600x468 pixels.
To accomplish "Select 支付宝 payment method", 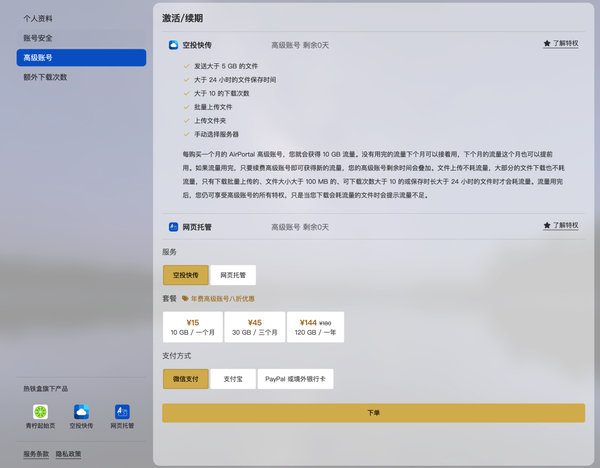I will point(233,379).
